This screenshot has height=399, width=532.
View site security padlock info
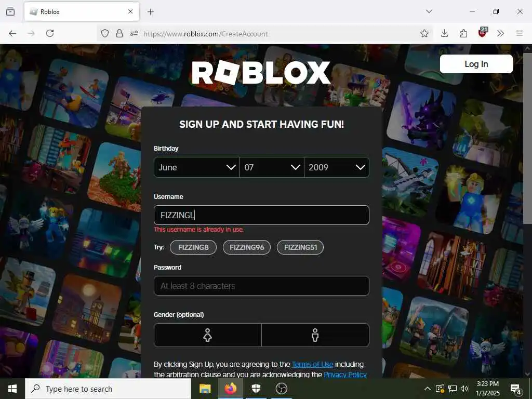[x=119, y=33]
